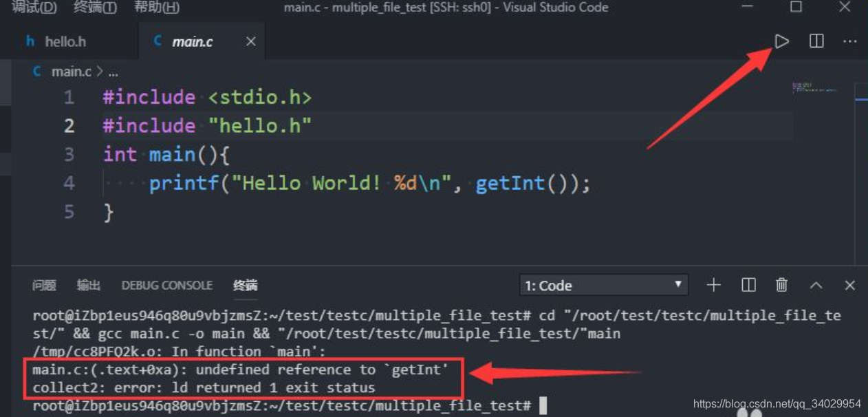Maximize the Visual Studio Code window

click(796, 7)
